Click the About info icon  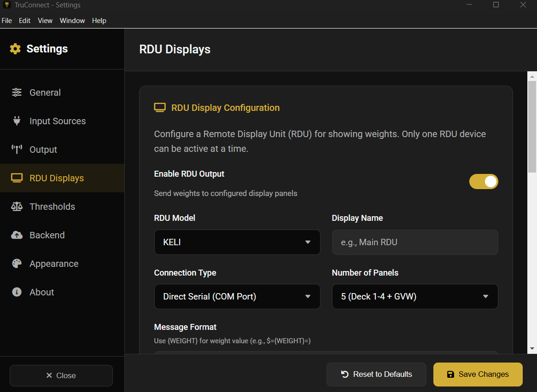tap(17, 292)
